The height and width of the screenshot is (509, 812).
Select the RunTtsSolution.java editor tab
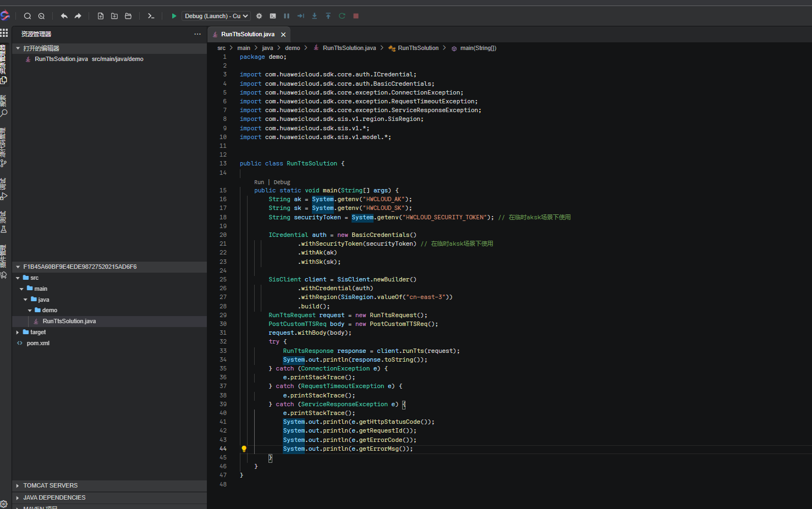pos(247,34)
